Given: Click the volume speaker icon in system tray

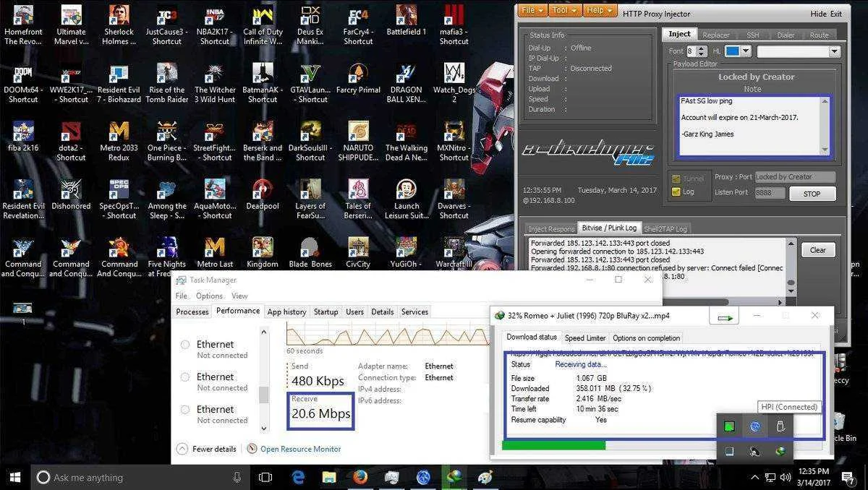Looking at the screenshot, I should point(786,478).
